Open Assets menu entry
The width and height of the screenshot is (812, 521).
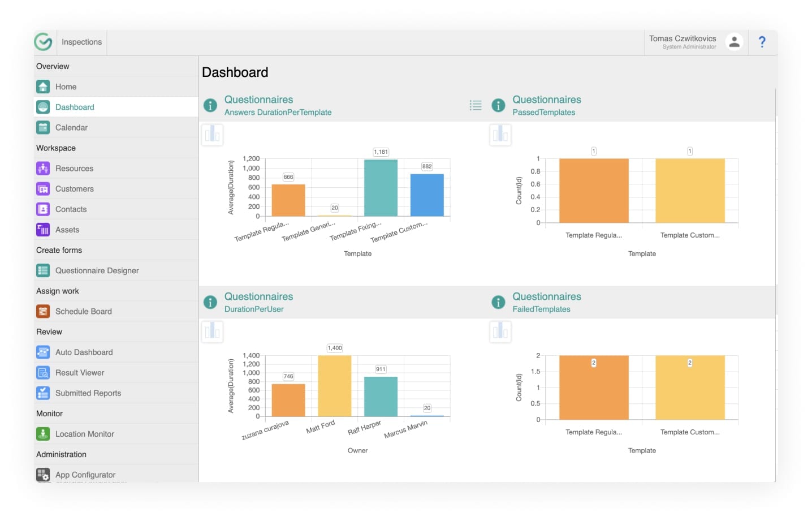[x=116, y=230]
